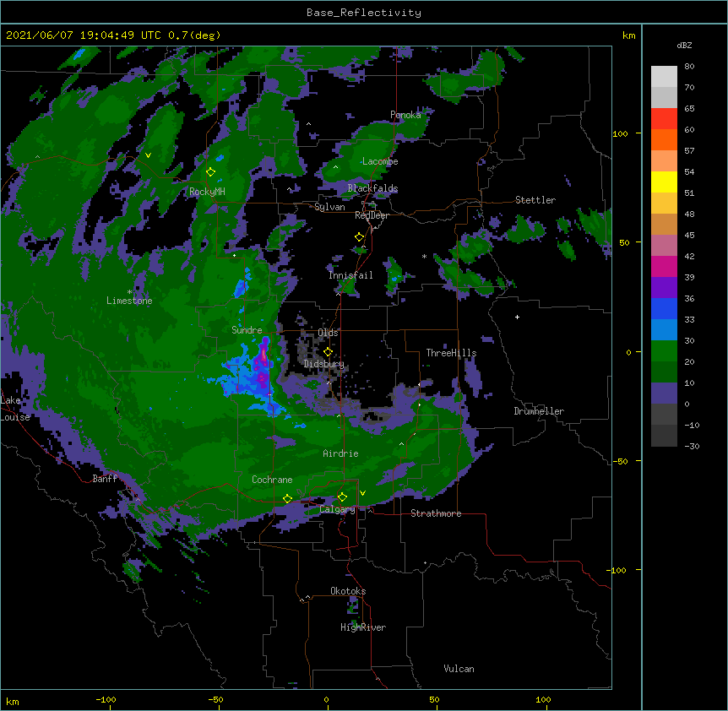Viewport: 728px width, 711px height.
Task: Click the yellow diamond marker below Cochrane
Action: click(x=287, y=499)
